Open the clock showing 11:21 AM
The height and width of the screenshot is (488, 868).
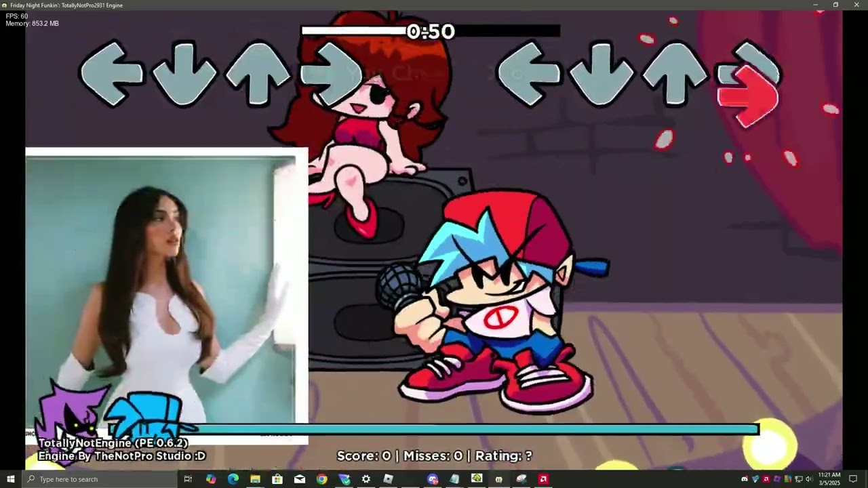(829, 479)
